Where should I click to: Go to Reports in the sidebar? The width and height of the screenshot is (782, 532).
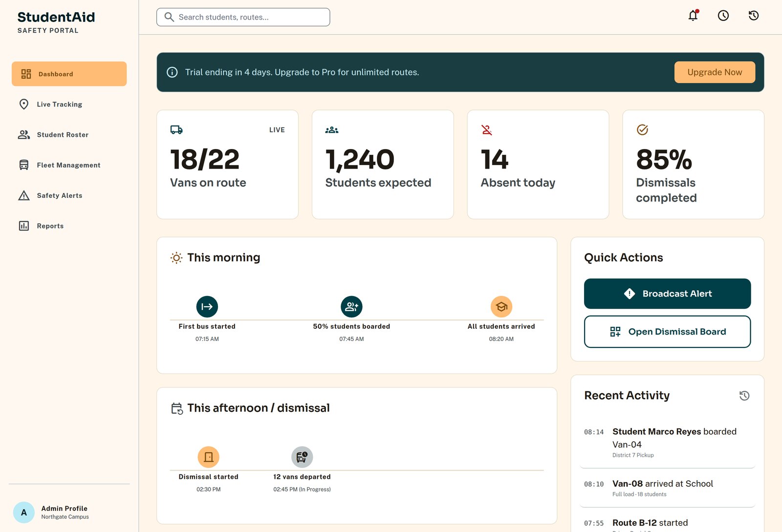click(69, 226)
